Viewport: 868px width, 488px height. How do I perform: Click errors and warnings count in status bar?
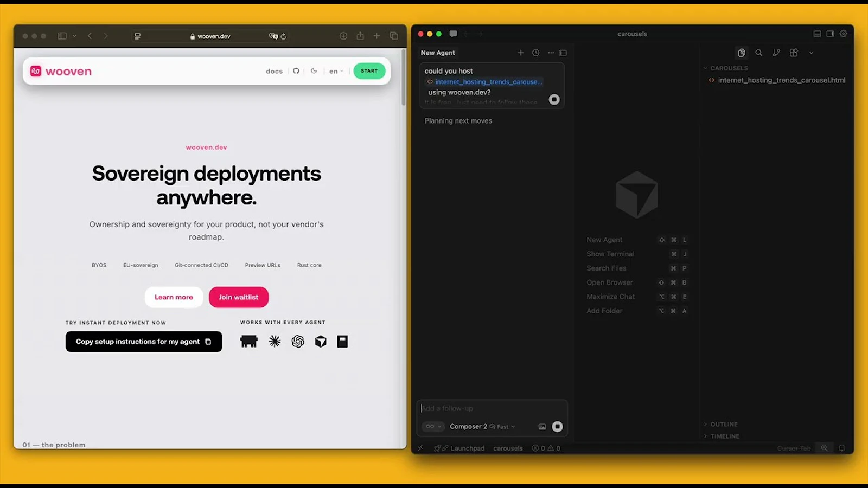(546, 448)
